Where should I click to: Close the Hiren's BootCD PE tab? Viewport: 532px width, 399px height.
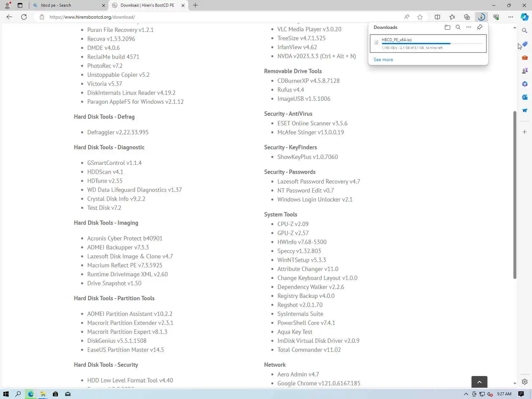(183, 5)
